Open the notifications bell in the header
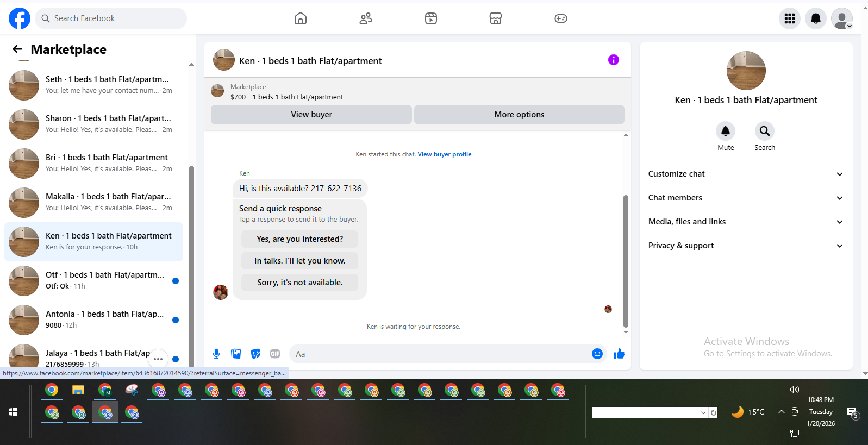The height and width of the screenshot is (445, 868). (816, 18)
